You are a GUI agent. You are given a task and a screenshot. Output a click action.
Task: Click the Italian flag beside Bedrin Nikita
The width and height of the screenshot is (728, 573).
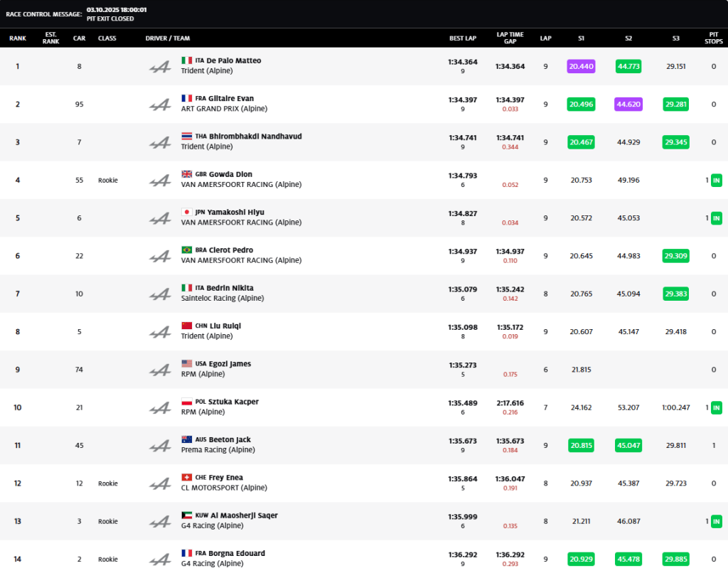point(187,288)
